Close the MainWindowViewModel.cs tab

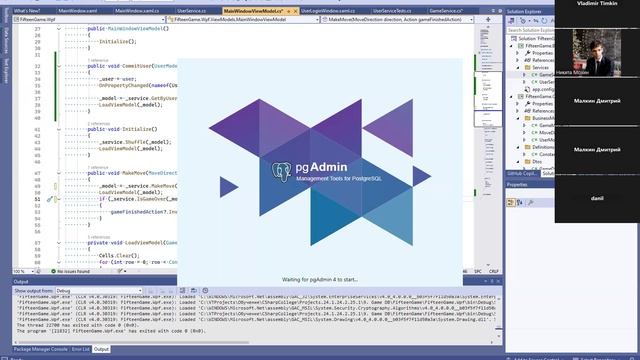(296, 11)
